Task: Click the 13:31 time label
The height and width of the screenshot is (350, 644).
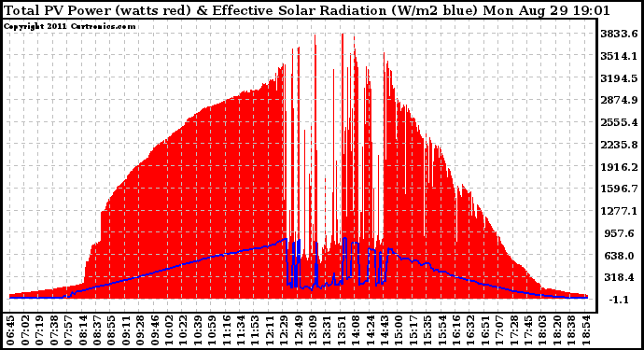Action: click(327, 330)
